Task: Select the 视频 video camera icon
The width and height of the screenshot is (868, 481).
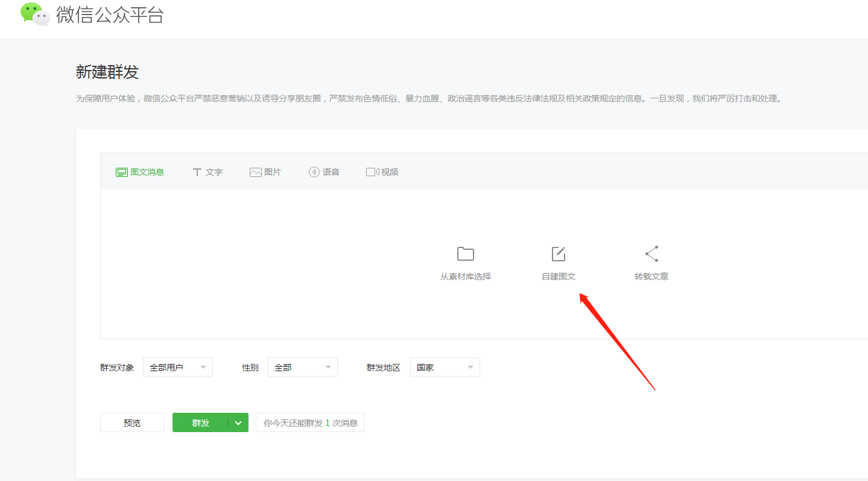Action: coord(372,172)
